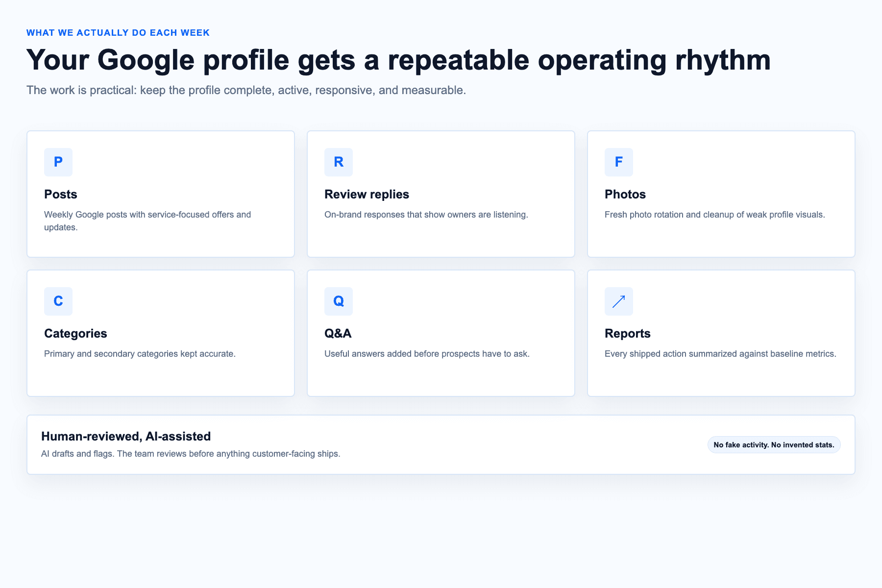Click the main headline about Google profile rhythm

click(x=398, y=60)
